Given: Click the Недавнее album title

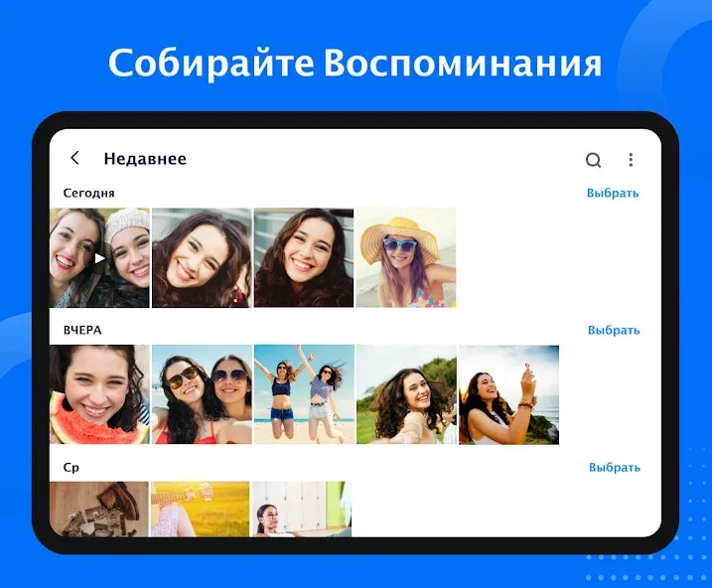Looking at the screenshot, I should click(x=145, y=159).
